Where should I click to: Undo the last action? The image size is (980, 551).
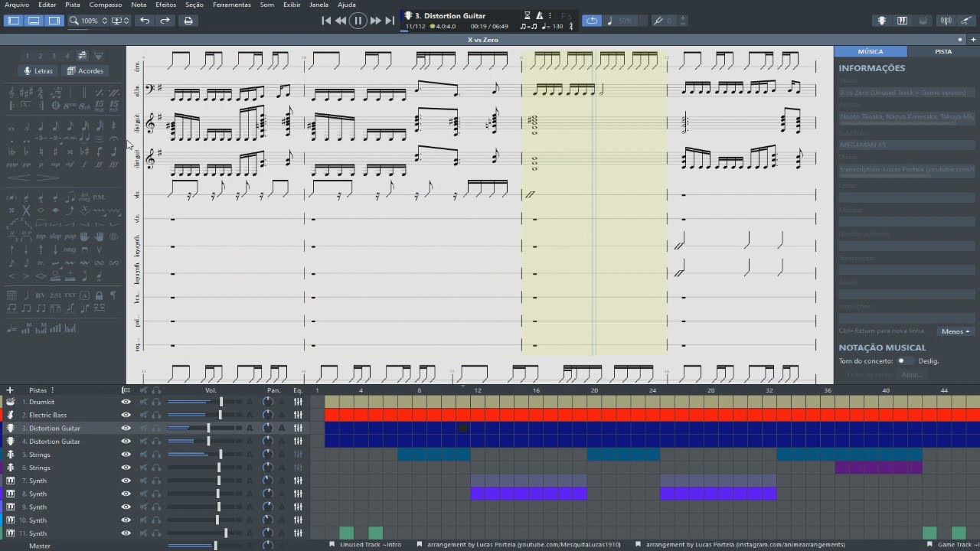(x=145, y=21)
